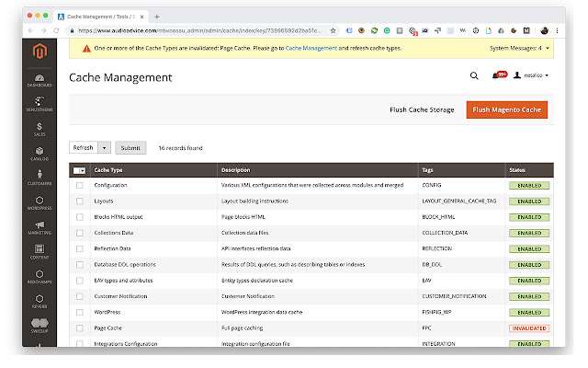The width and height of the screenshot is (588, 368).
Task: Open the Marketing sidebar menu
Action: pos(40,228)
